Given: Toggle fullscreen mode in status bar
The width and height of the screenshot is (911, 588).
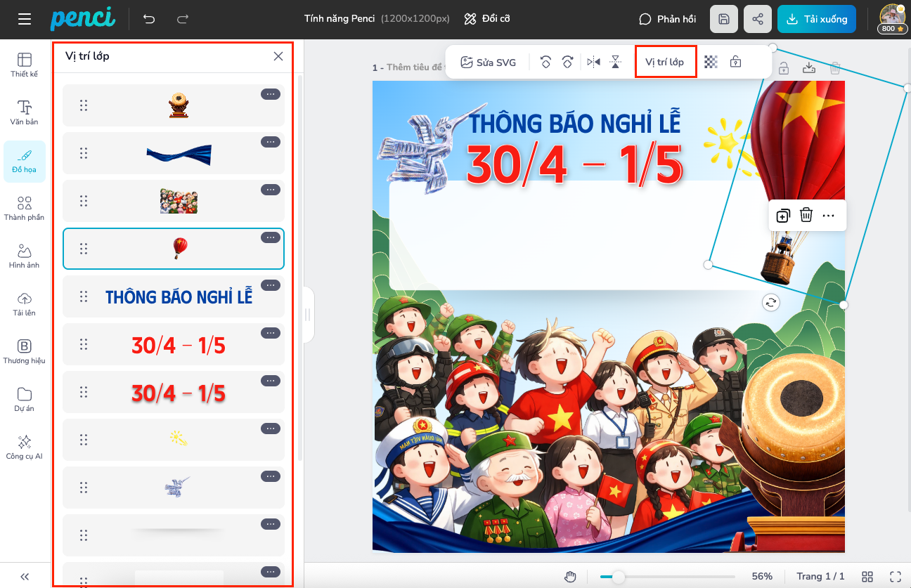Looking at the screenshot, I should (896, 577).
